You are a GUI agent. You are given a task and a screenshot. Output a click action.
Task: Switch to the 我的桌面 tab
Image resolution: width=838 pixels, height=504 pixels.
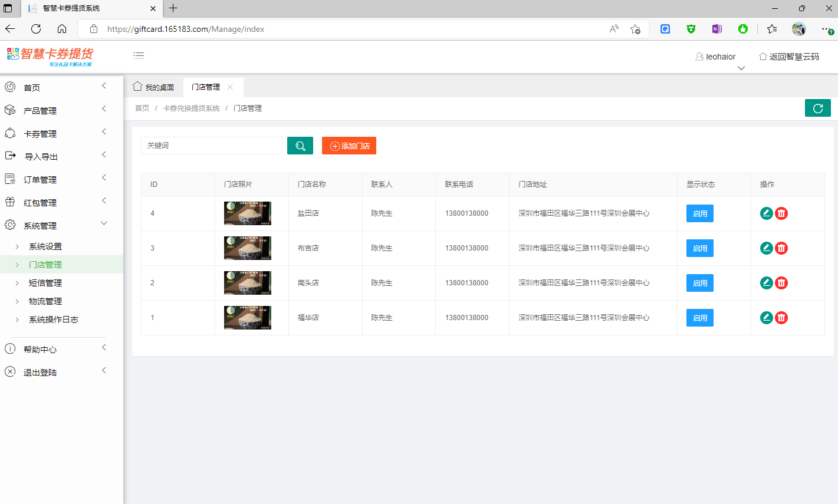154,87
